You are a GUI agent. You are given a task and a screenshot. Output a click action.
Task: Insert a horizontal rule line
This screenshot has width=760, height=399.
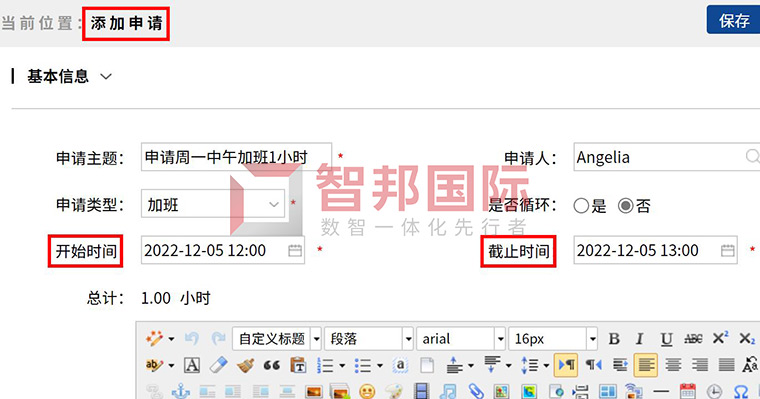point(661,391)
